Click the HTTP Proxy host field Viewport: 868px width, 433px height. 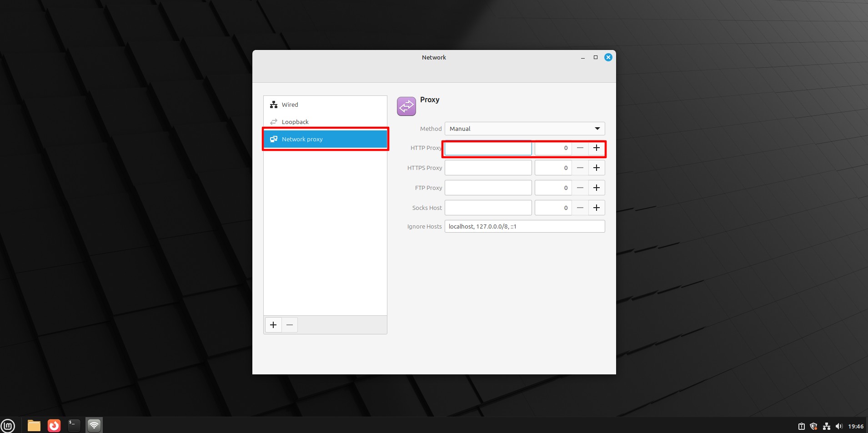point(488,148)
